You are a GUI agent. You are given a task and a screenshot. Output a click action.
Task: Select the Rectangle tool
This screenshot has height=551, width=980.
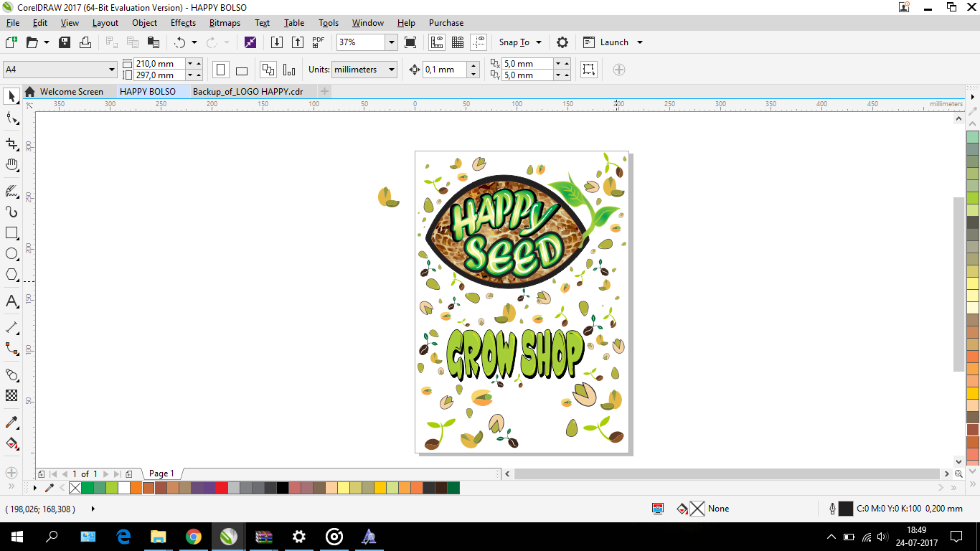(11, 233)
